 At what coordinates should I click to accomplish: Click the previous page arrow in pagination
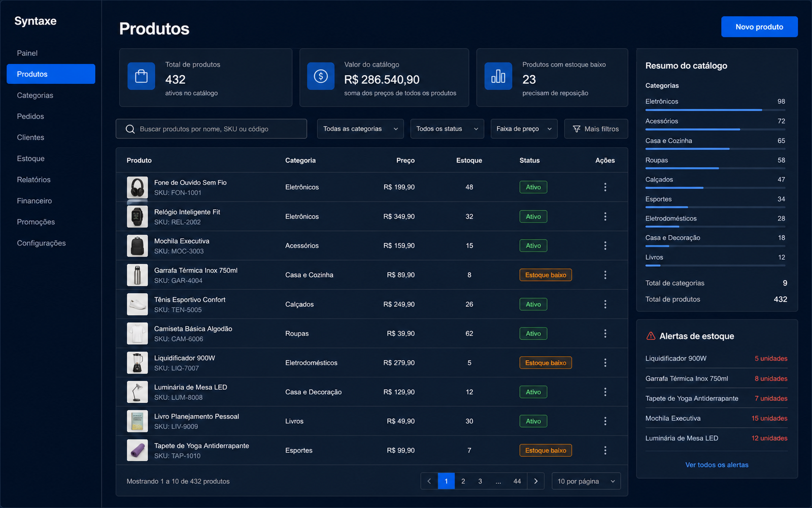pyautogui.click(x=429, y=481)
